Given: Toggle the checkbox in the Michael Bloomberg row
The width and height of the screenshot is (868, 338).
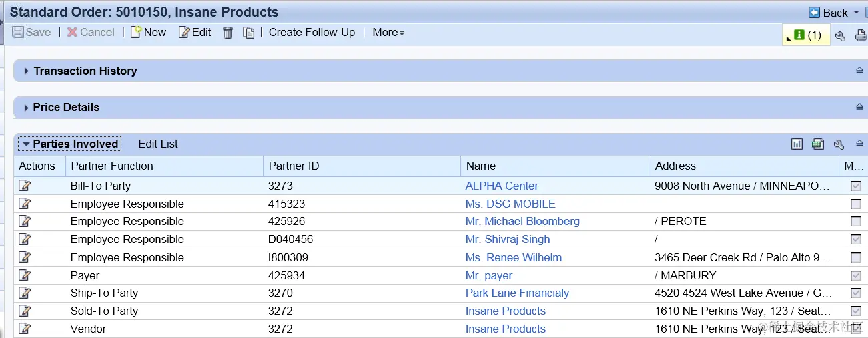Looking at the screenshot, I should [855, 222].
